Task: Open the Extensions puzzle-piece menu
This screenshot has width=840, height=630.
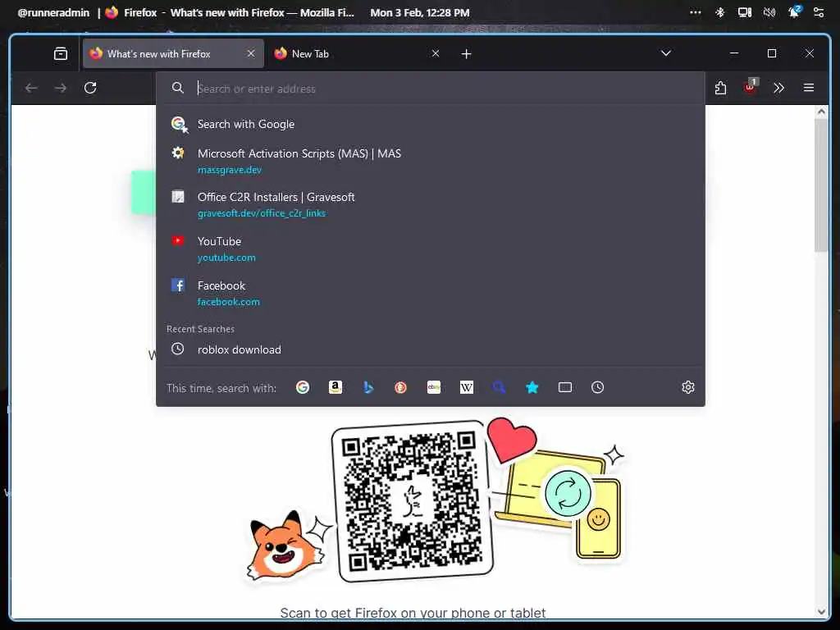Action: (720, 88)
